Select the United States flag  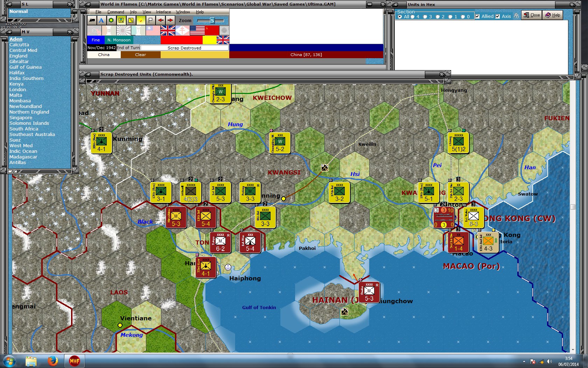pyautogui.click(x=197, y=30)
